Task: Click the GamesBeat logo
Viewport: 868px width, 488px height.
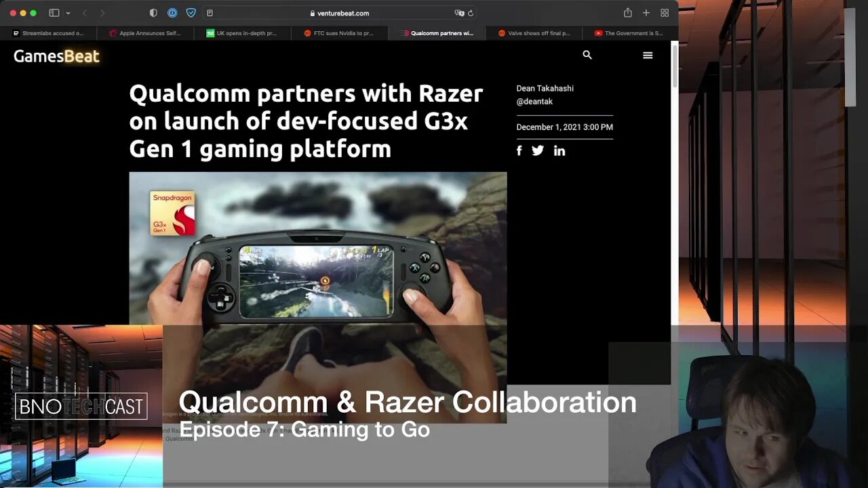Action: tap(56, 56)
